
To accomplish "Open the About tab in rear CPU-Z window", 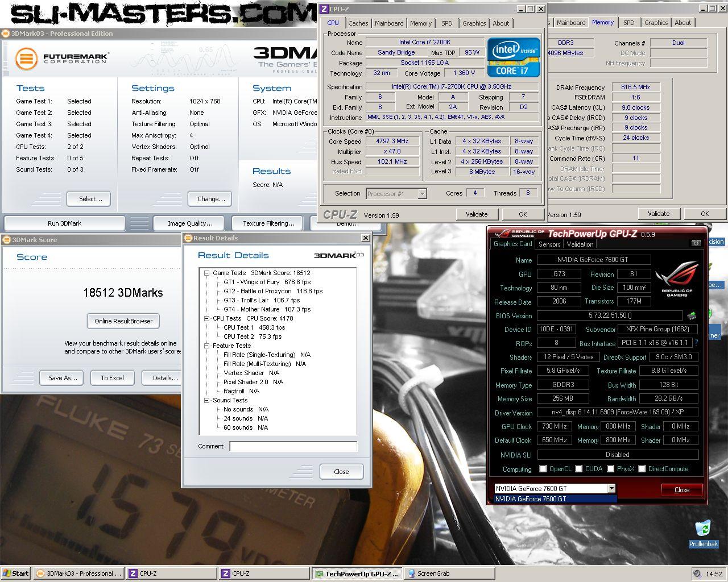I will (683, 23).
